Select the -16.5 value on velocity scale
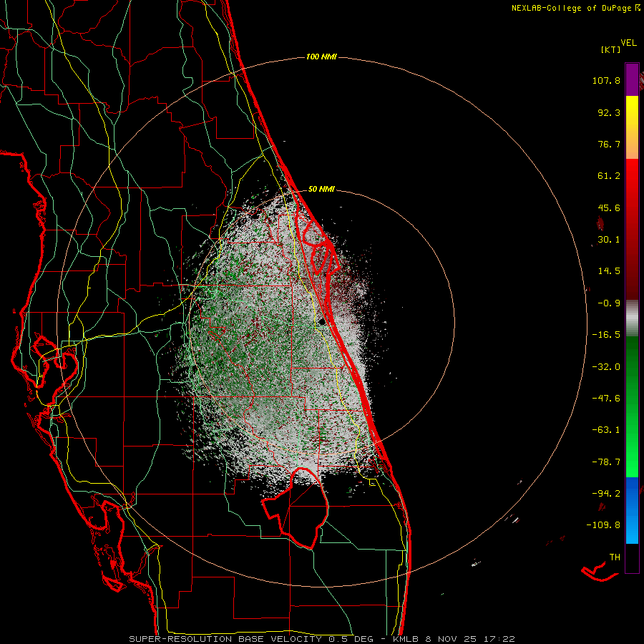The height and width of the screenshot is (644, 644). point(606,335)
